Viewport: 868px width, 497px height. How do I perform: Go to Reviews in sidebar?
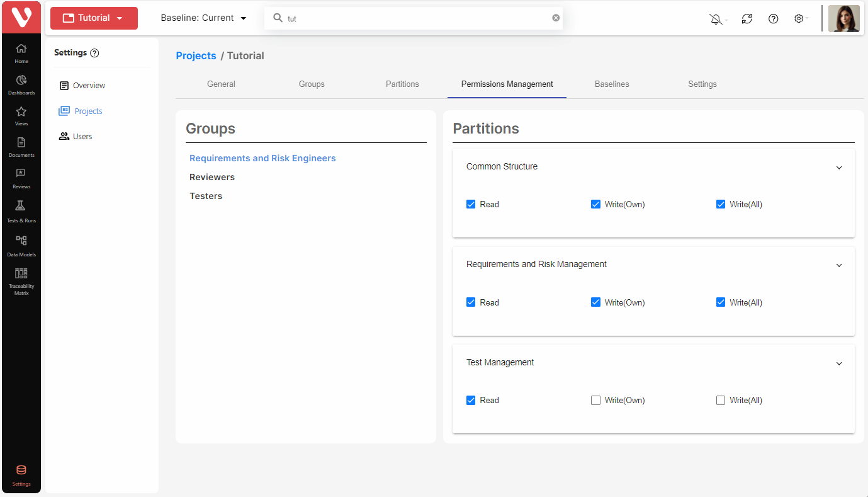[21, 178]
